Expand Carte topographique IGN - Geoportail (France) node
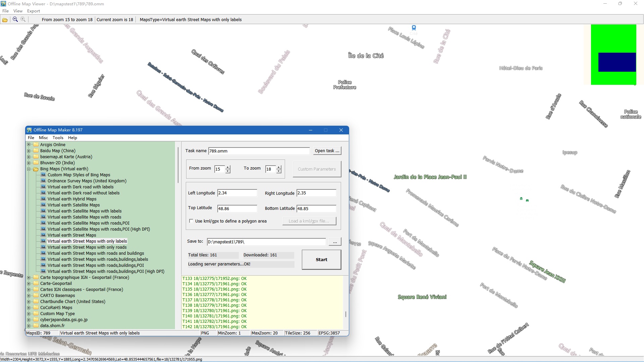Viewport: 644px width, 362px height. 29,277
